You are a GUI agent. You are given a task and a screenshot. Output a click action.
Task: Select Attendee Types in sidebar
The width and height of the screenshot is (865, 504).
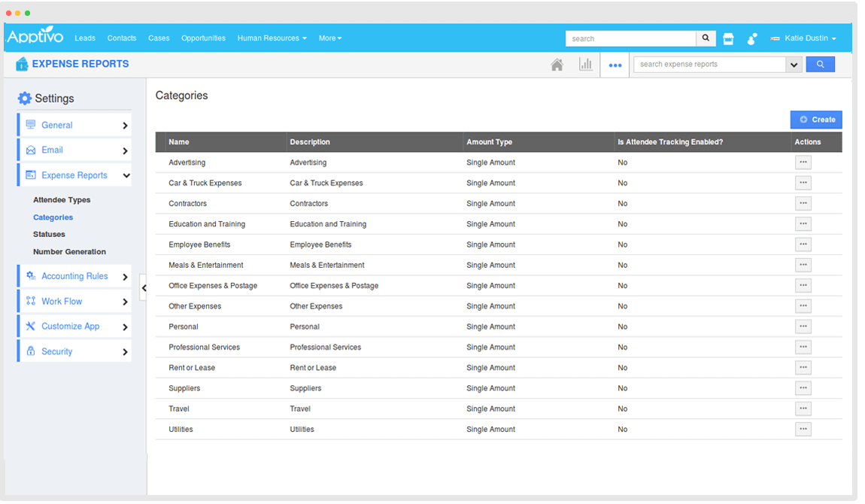(62, 200)
